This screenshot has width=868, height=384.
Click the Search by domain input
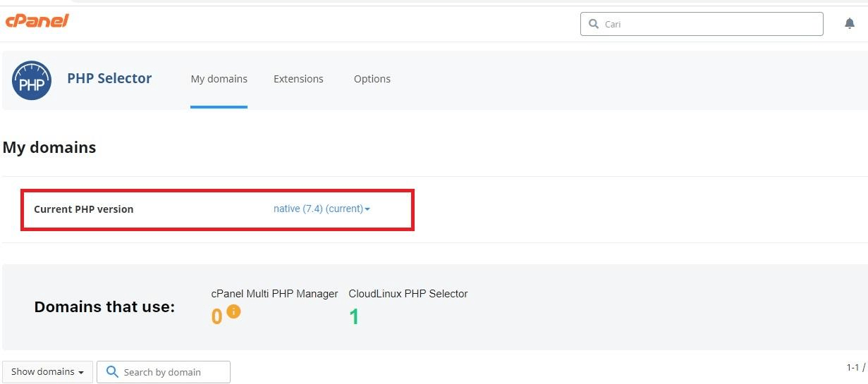click(173, 372)
